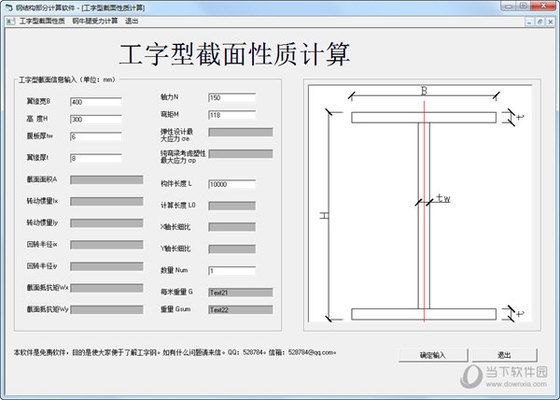This screenshot has height=400, width=560.
Task: Minimize the inner child window via menu bar
Action: coord(529,22)
